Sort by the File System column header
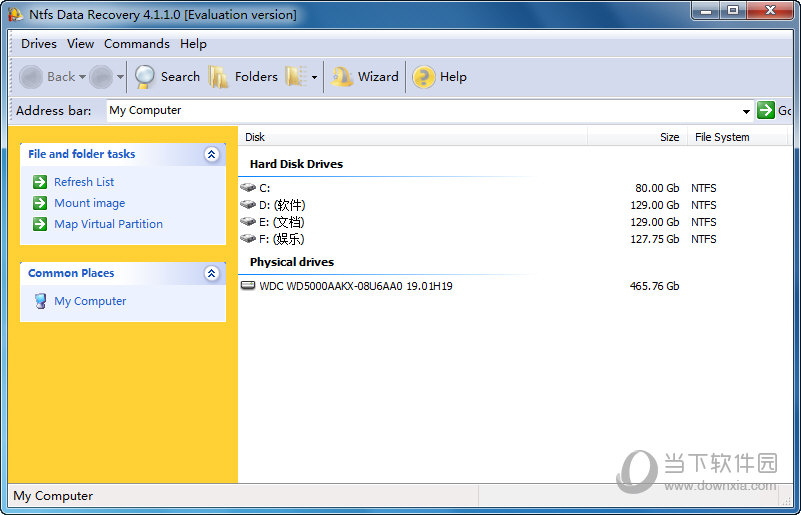The height and width of the screenshot is (515, 801). click(x=738, y=137)
